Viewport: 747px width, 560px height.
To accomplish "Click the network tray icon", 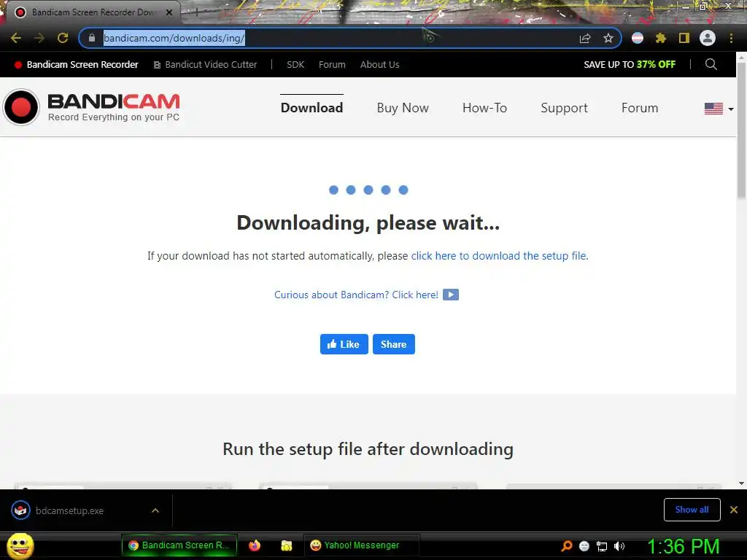I will coord(602,546).
